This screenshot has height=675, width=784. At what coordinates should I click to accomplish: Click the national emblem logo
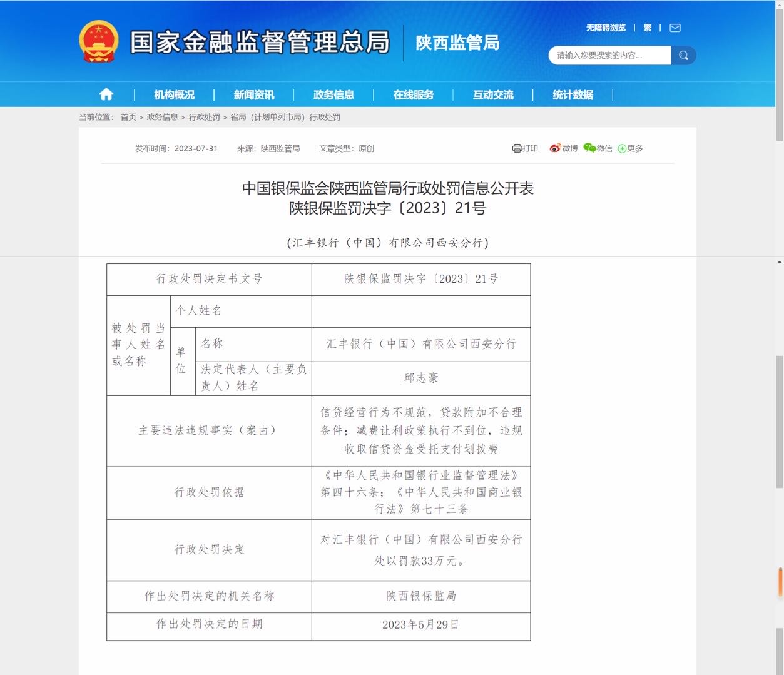(98, 42)
